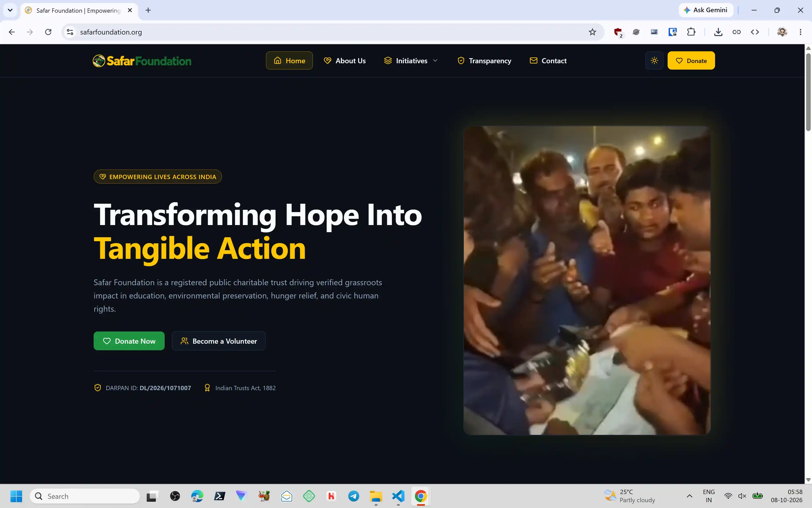Open the Transparency page
The width and height of the screenshot is (812, 508).
tap(484, 60)
